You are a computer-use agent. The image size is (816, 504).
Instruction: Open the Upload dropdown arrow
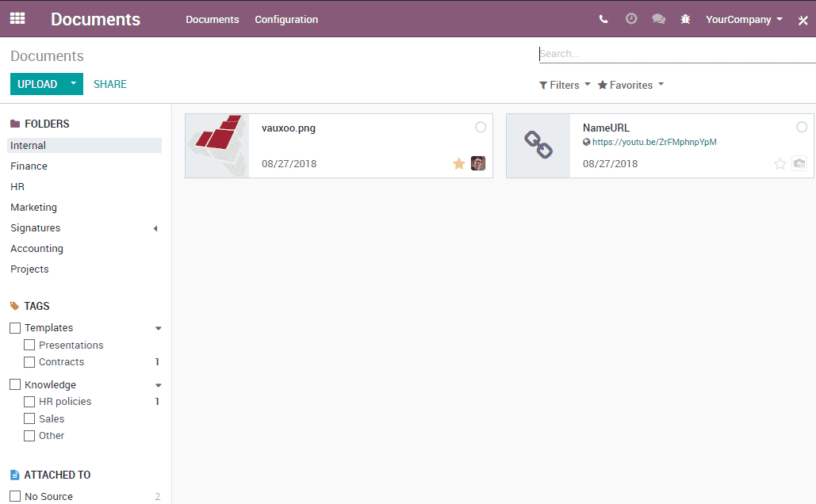click(x=74, y=84)
